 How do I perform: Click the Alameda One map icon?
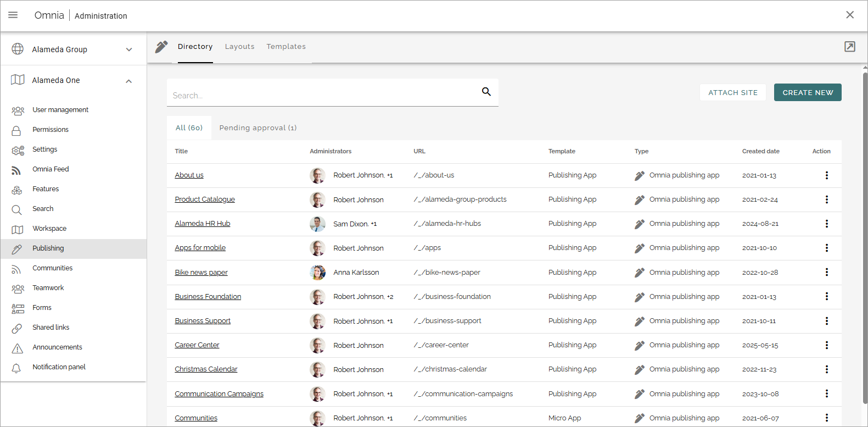point(18,80)
